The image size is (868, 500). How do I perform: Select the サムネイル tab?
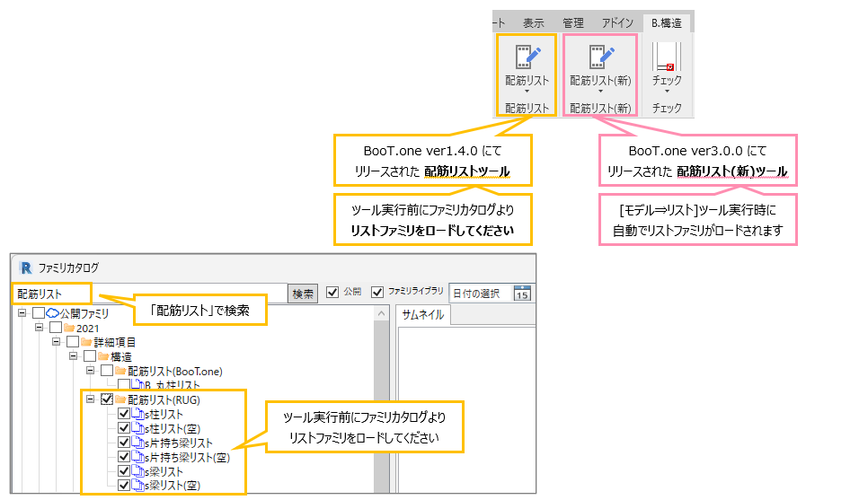point(423,315)
